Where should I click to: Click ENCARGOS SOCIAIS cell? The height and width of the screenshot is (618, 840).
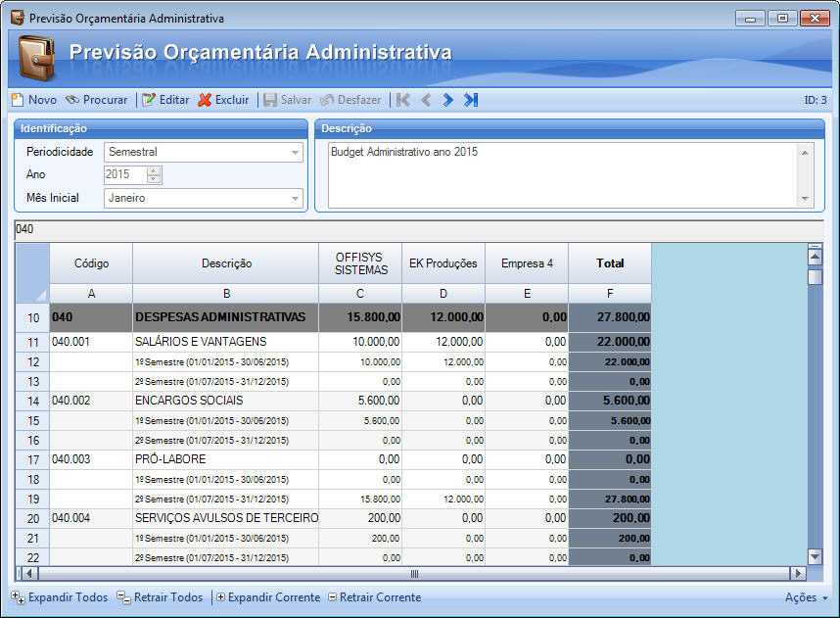[225, 401]
